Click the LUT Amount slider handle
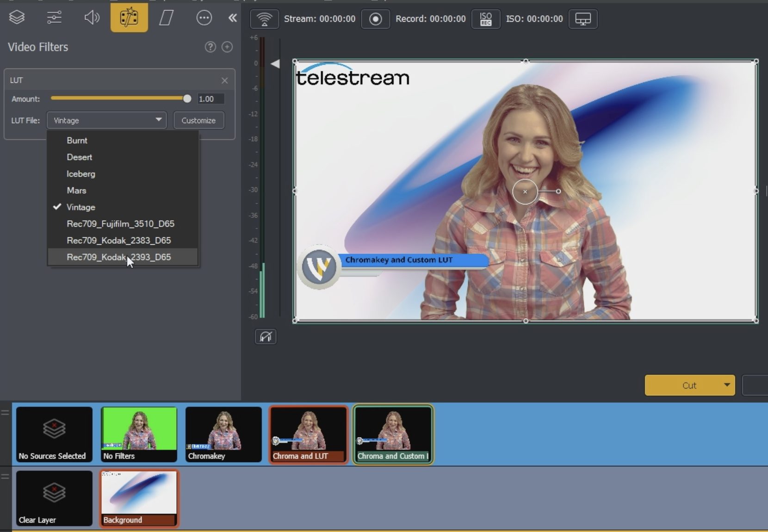Image resolution: width=768 pixels, height=532 pixels. click(187, 99)
